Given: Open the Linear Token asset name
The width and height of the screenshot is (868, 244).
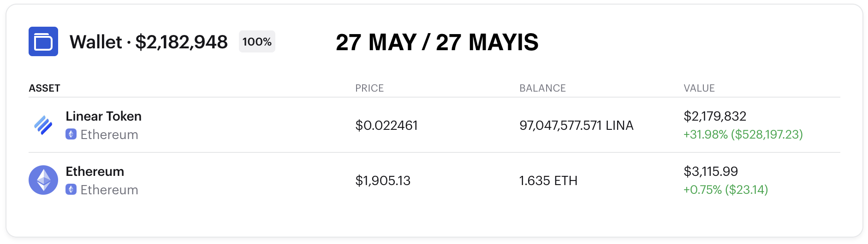Looking at the screenshot, I should tap(103, 116).
